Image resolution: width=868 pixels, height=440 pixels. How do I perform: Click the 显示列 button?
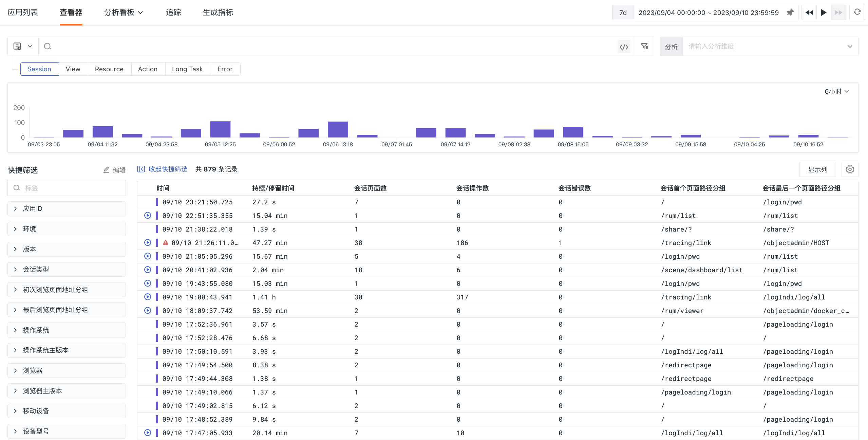pyautogui.click(x=818, y=169)
